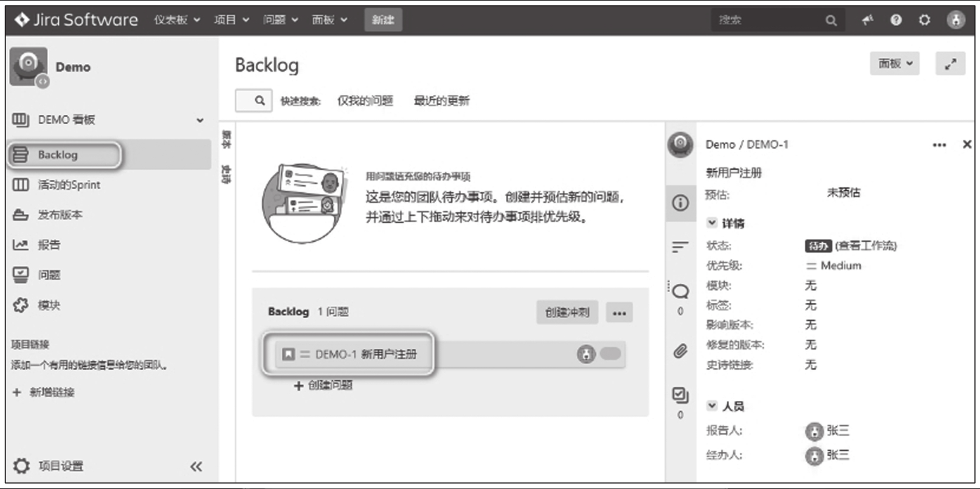Open the 仪表板 dropdown menu

[x=177, y=20]
